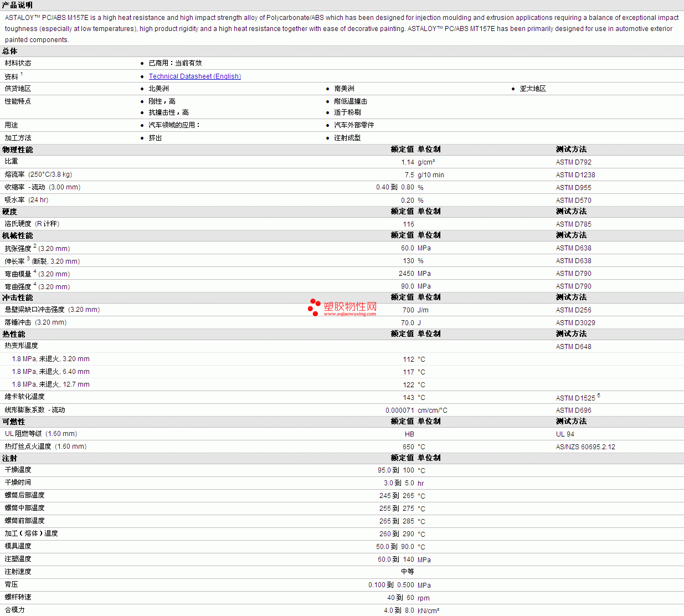Click the 螺筒后部温度 row label
684x616 pixels.
pyautogui.click(x=24, y=495)
